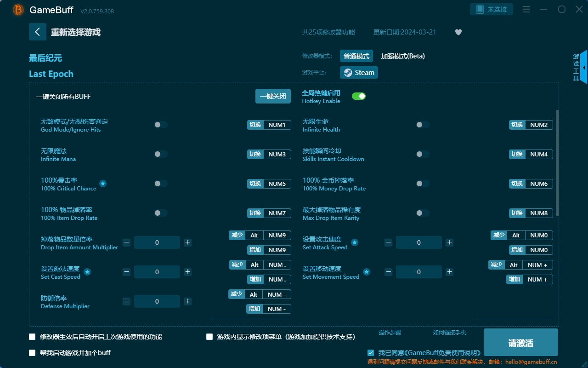Click NUM7 hotkey for Item Drop Rate

(x=277, y=213)
